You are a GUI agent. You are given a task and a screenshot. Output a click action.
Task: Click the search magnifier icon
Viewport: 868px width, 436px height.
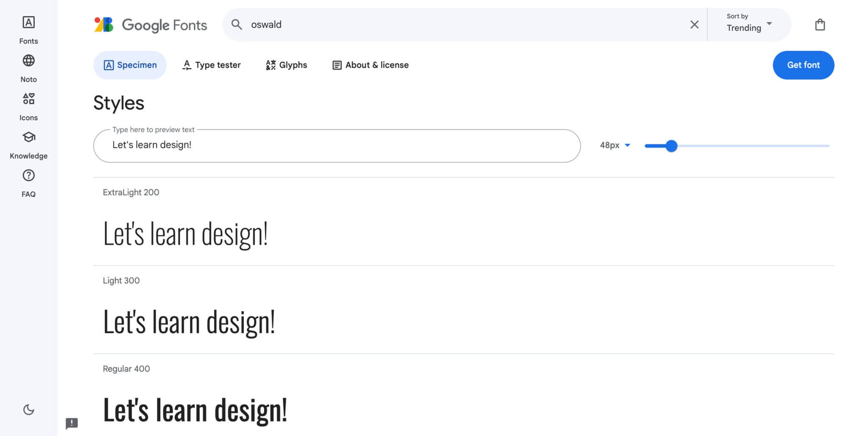(236, 25)
